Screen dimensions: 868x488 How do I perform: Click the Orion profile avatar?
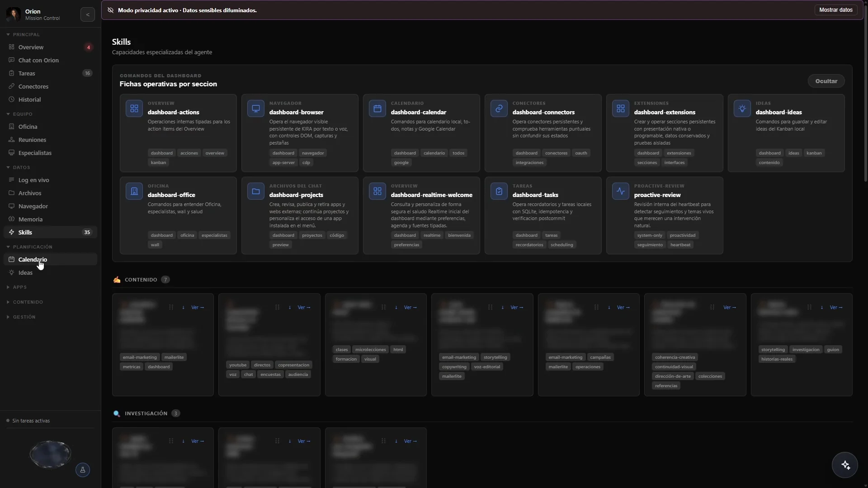pyautogui.click(x=14, y=14)
